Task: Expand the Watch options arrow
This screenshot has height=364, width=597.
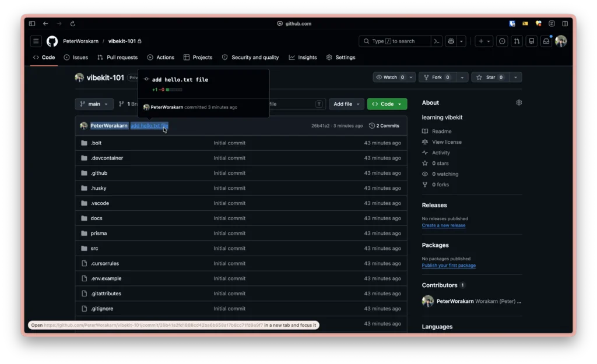Action: tap(411, 77)
